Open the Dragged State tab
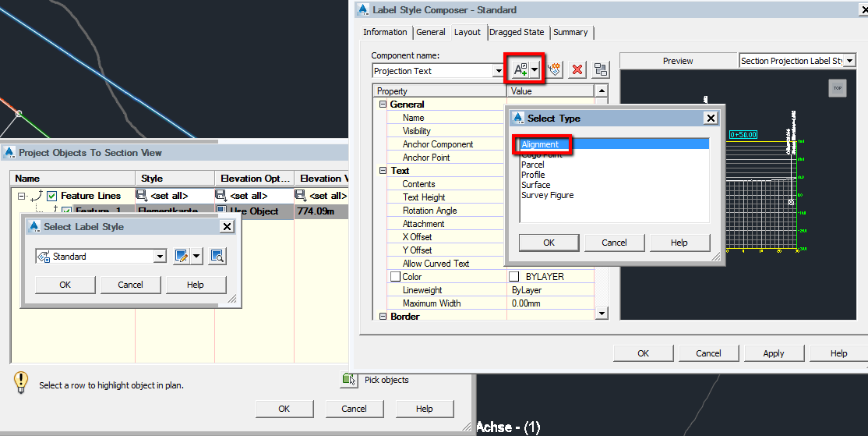 point(517,32)
